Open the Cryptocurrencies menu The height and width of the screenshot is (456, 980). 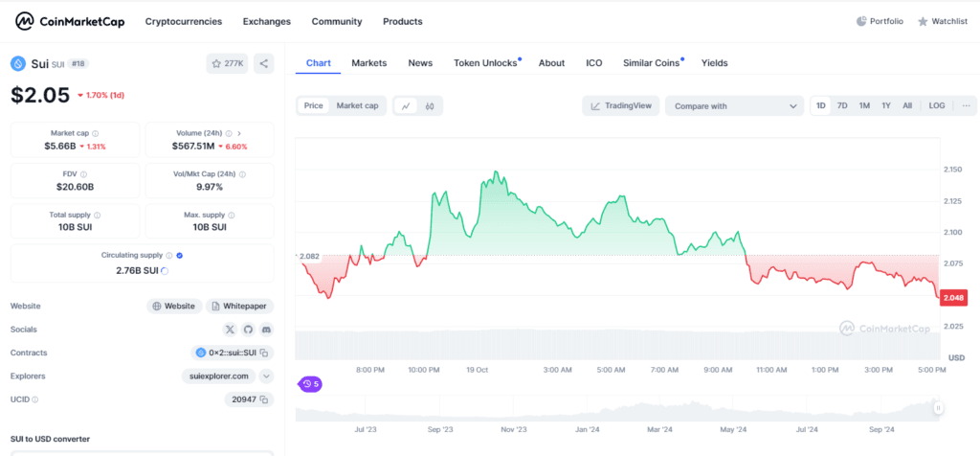click(184, 21)
